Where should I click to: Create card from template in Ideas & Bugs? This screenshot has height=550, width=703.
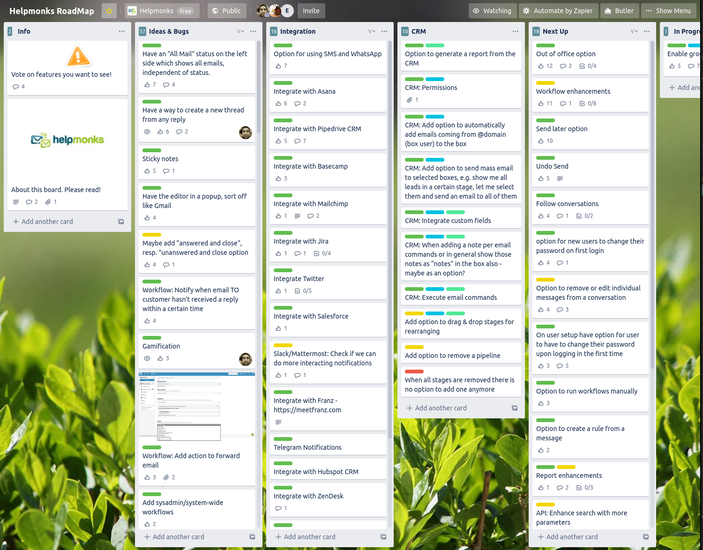point(252,537)
